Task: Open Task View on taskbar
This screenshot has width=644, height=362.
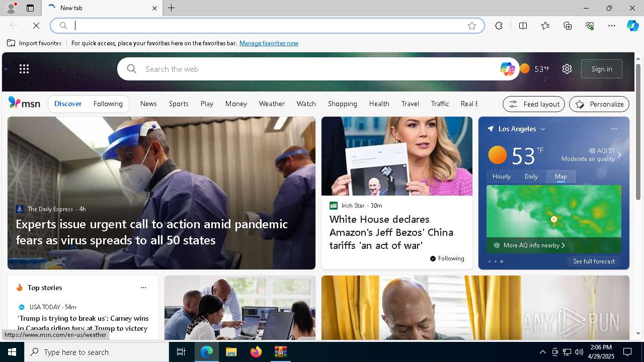Action: 181,352
